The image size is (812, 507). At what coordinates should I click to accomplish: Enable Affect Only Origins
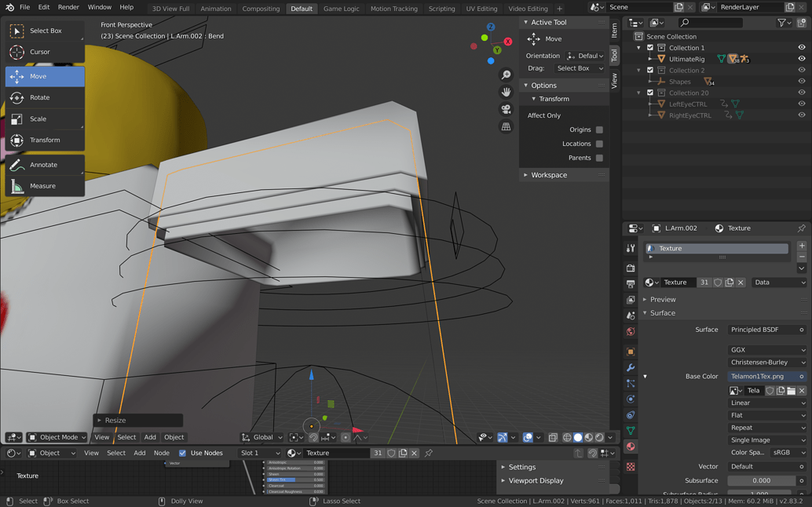(598, 131)
